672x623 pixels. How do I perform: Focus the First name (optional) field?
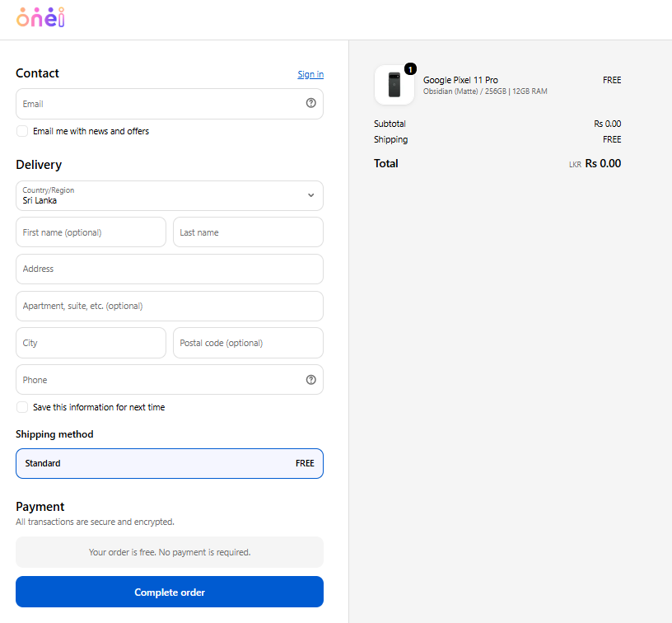pos(91,232)
